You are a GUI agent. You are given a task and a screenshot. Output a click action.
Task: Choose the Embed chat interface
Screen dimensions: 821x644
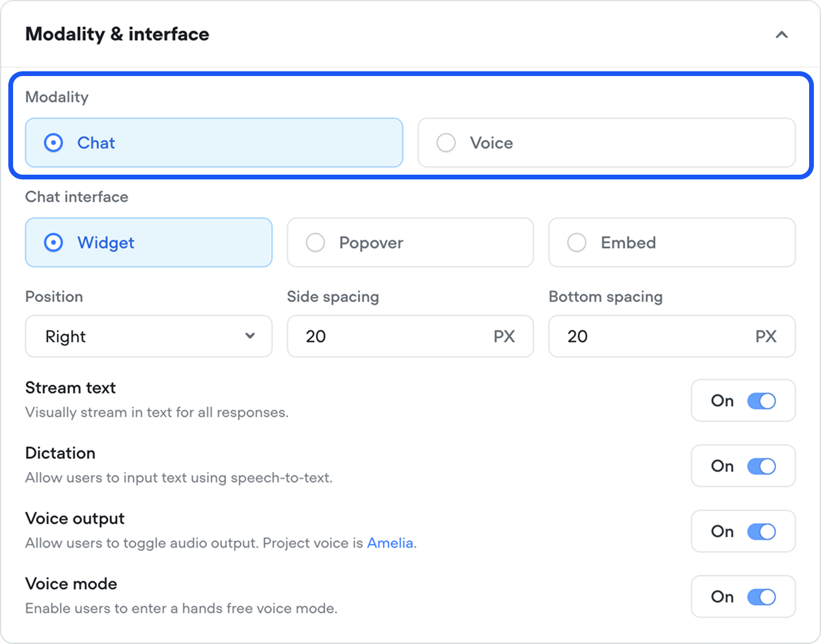click(x=671, y=242)
